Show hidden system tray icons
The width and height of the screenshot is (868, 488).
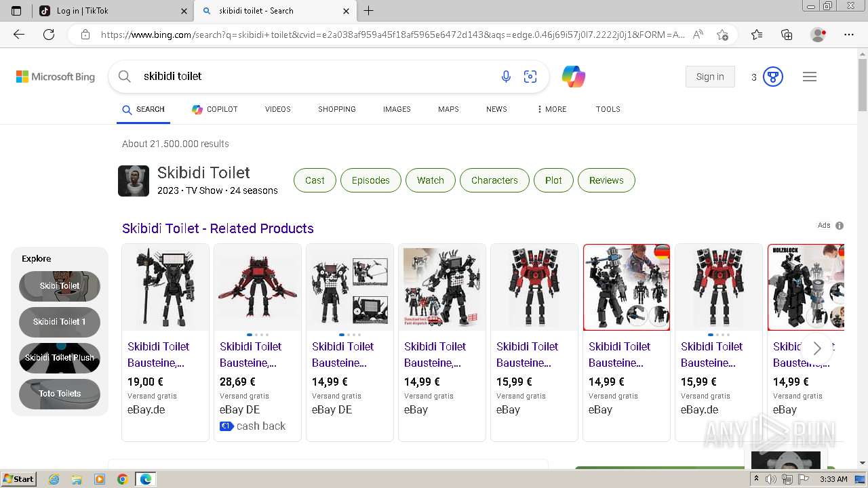[756, 479]
